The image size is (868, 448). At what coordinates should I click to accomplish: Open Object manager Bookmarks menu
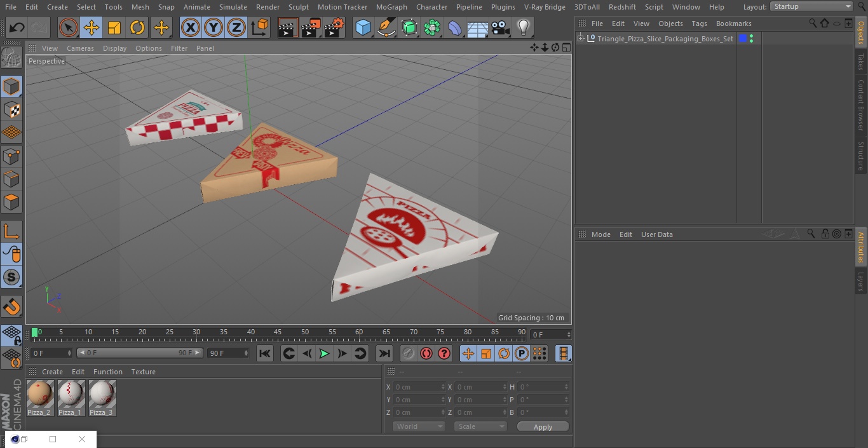(733, 24)
